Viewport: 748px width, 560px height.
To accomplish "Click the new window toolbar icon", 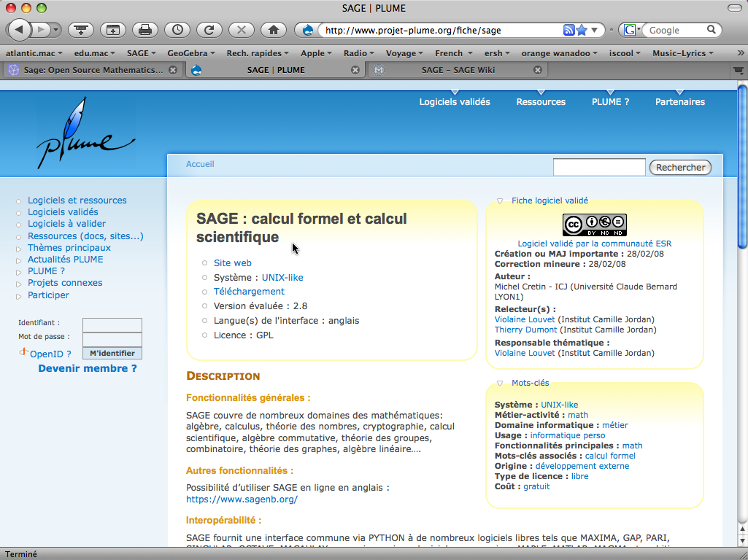I will [113, 30].
